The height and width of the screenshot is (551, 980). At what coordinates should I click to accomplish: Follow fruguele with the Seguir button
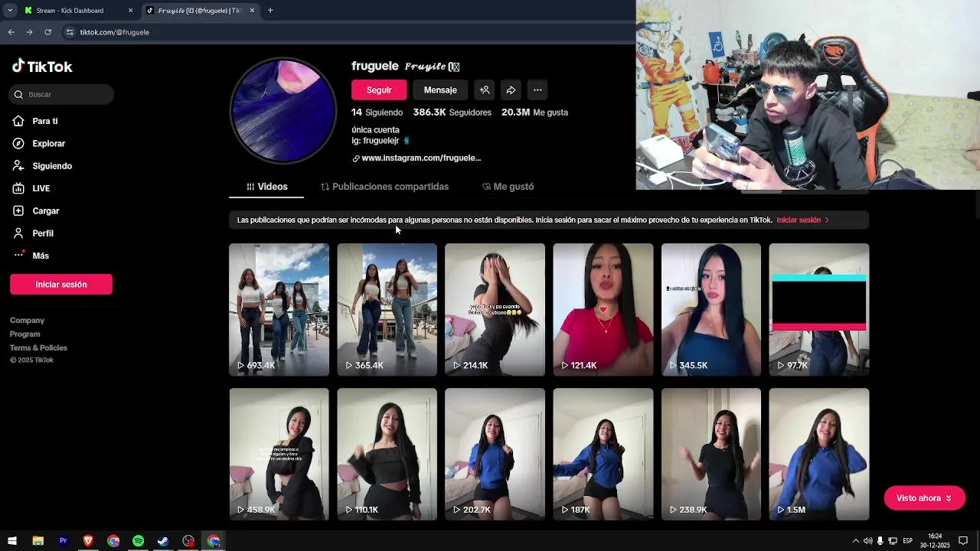coord(379,90)
